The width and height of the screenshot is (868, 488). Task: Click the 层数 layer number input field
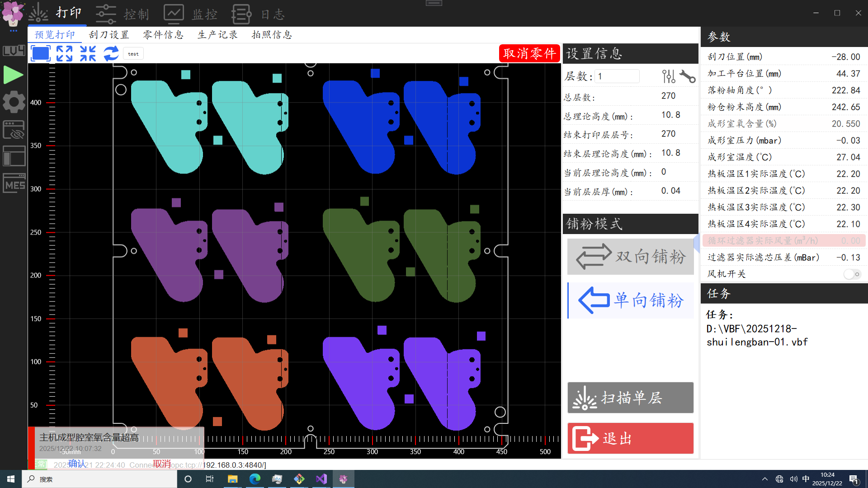[617, 76]
